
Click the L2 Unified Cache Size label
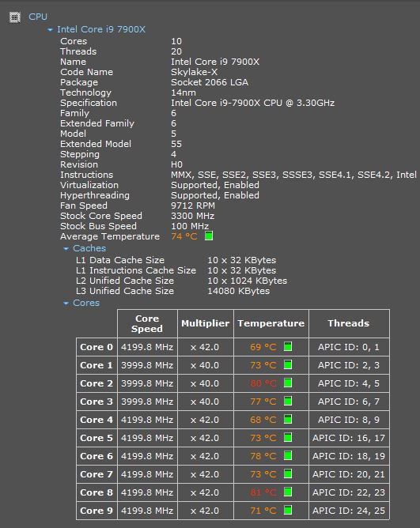pos(125,281)
